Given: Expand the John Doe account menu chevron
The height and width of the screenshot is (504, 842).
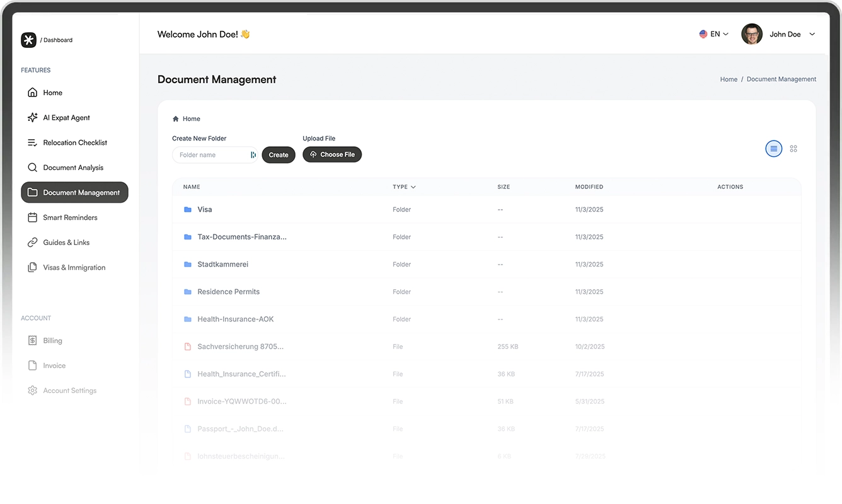Looking at the screenshot, I should click(812, 34).
